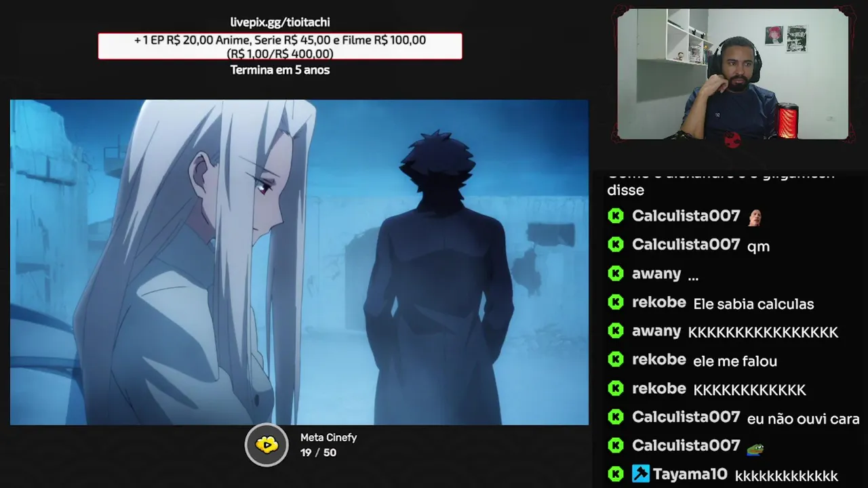Open the livepix.gg/tioitachi donation link
The image size is (868, 488).
pyautogui.click(x=280, y=22)
